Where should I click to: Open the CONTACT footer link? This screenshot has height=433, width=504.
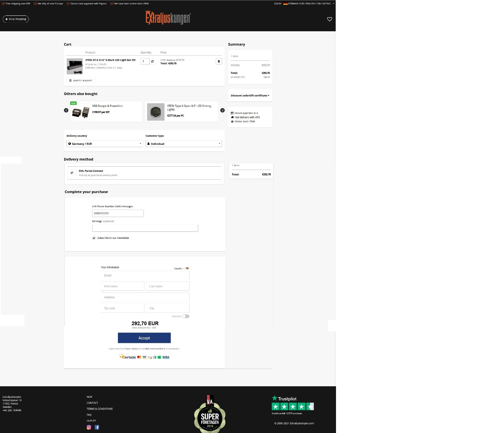click(x=92, y=403)
